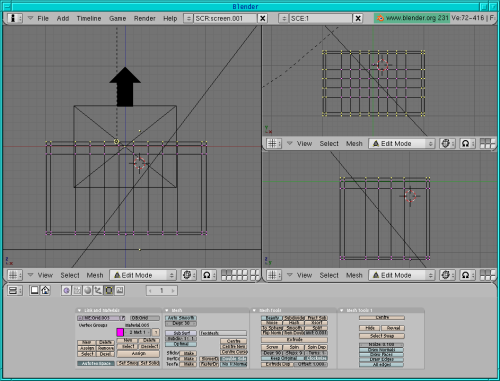This screenshot has width=500, height=381.
Task: Toggle Optimal button under Subdiv
Action: tap(181, 344)
